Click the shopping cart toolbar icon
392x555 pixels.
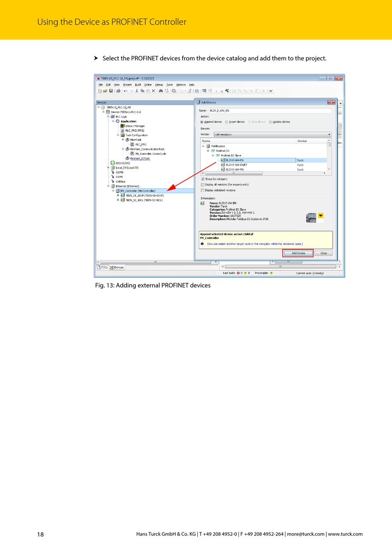(x=271, y=91)
